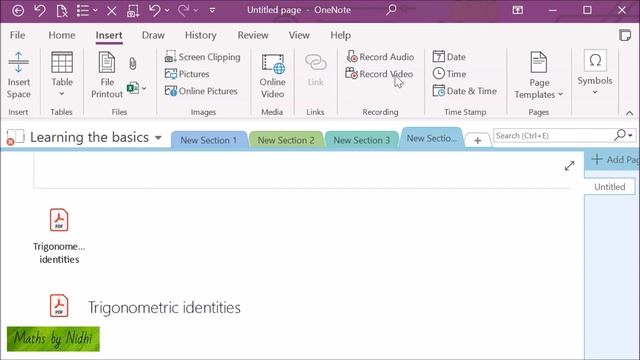Viewport: 640px width, 360px height.
Task: Click the ribbon display options icon
Action: pyautogui.click(x=518, y=10)
